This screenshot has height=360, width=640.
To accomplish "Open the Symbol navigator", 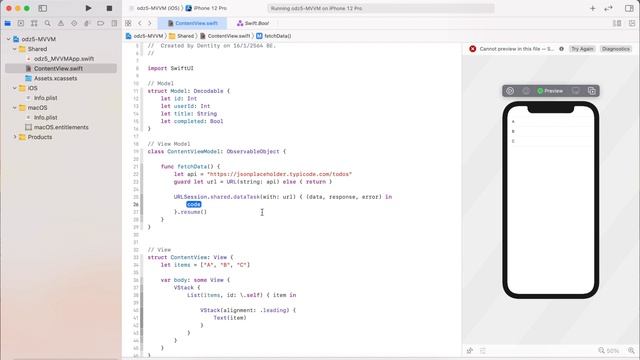I will tap(34, 23).
